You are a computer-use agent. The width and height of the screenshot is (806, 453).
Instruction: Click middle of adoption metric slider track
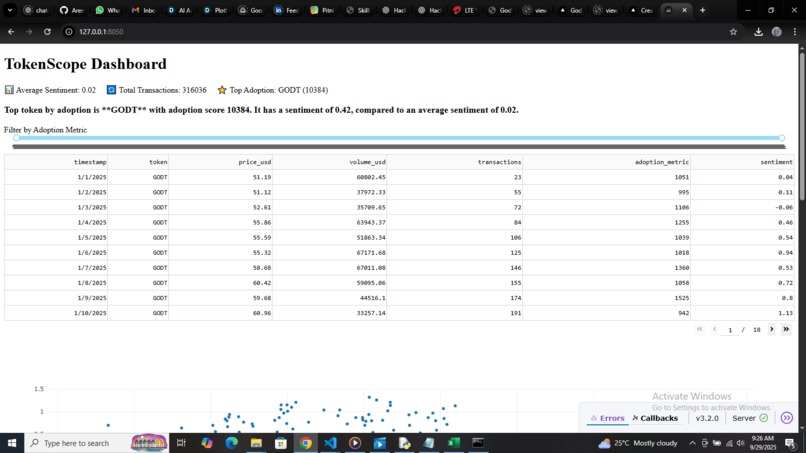399,138
